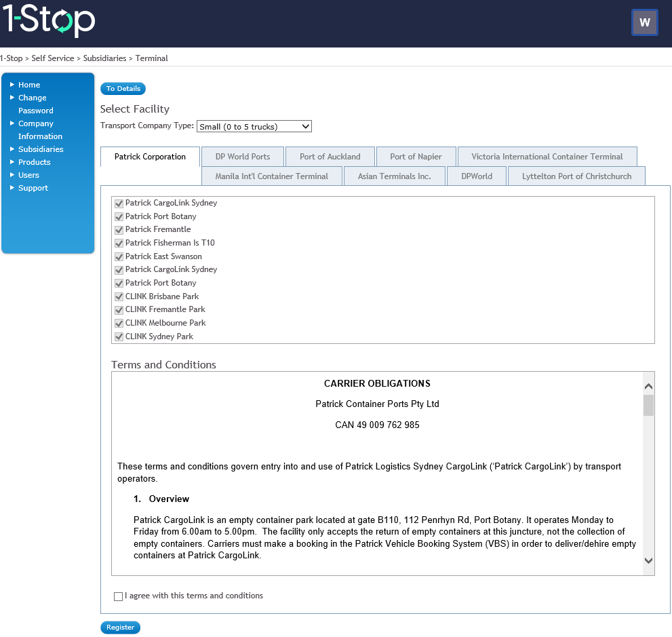Deselect the CLINK Sydney Park checkbox
Image resolution: width=672 pixels, height=637 pixels.
click(x=119, y=337)
